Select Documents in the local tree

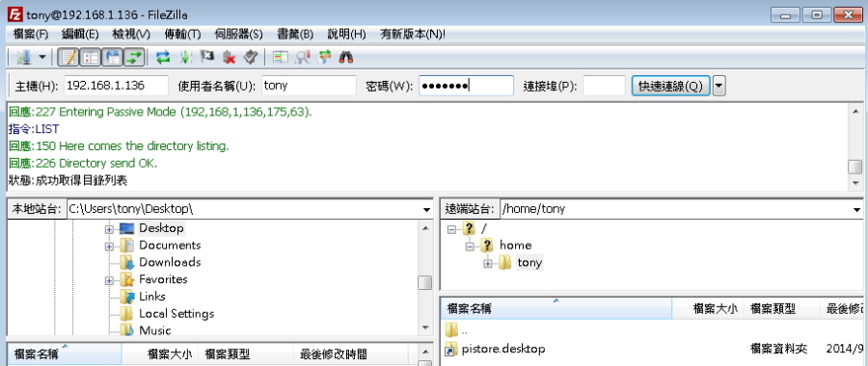click(170, 245)
